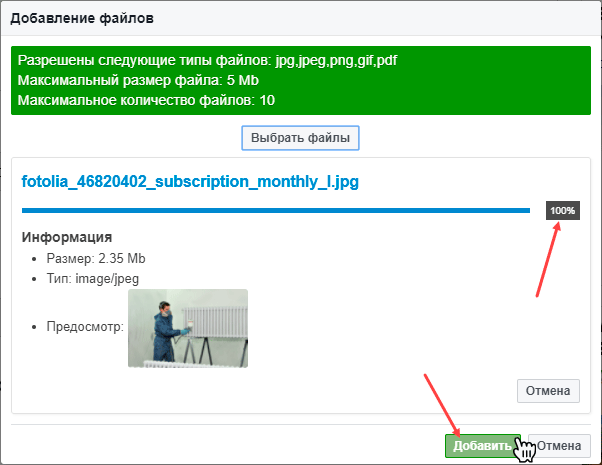Click the red arrow pointing at the Добавить button
Screen dimensions: 602x465
tap(440, 403)
